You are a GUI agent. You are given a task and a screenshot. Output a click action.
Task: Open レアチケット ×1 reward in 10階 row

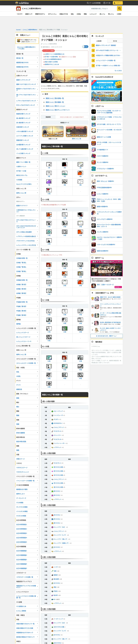[58, 447]
